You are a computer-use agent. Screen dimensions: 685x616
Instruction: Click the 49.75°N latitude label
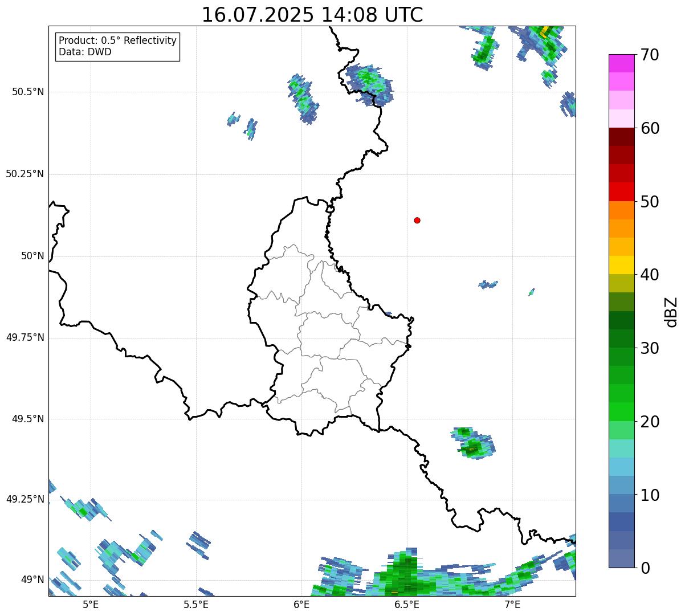pos(25,337)
